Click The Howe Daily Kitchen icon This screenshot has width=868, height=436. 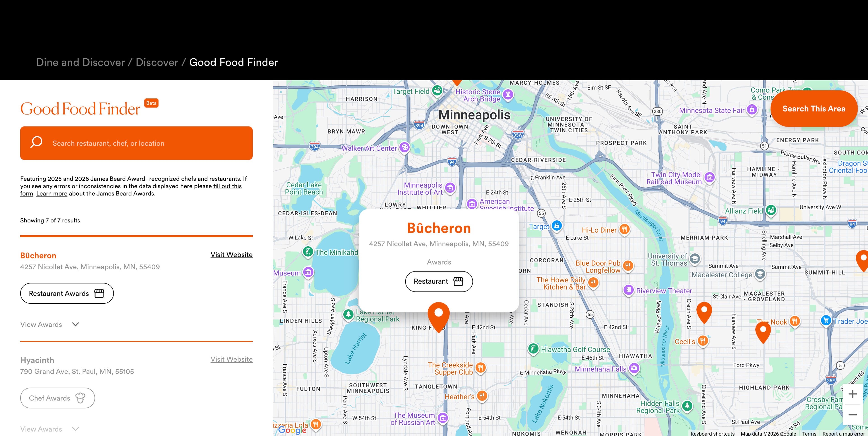[x=593, y=282]
